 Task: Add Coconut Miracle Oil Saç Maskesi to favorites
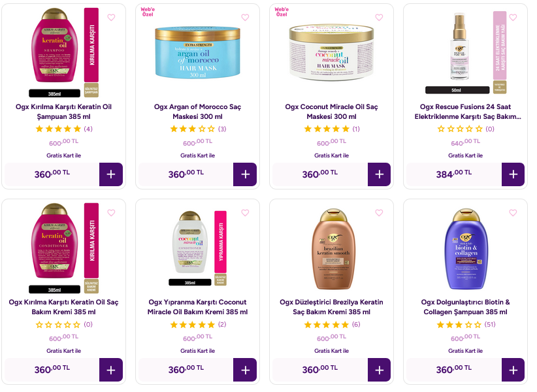379,18
